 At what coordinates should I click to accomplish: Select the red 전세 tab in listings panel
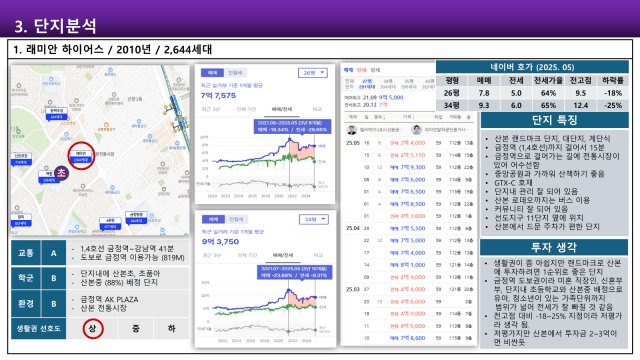click(x=362, y=70)
